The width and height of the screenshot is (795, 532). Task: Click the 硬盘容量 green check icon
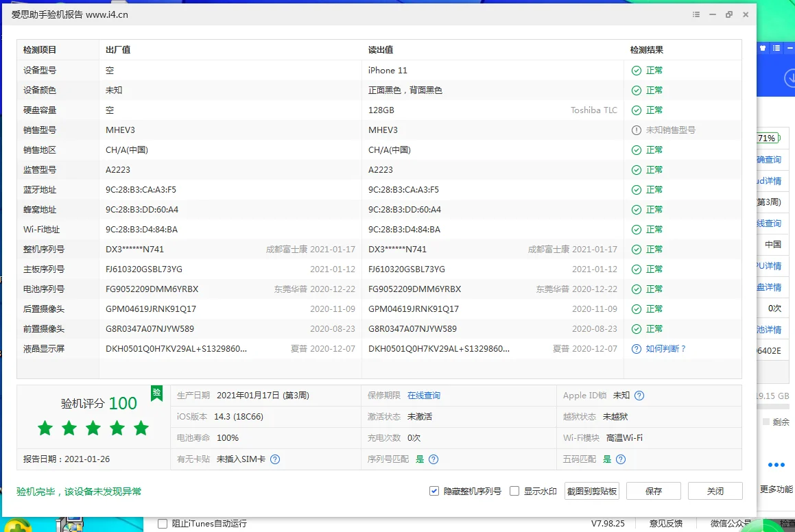(637, 110)
